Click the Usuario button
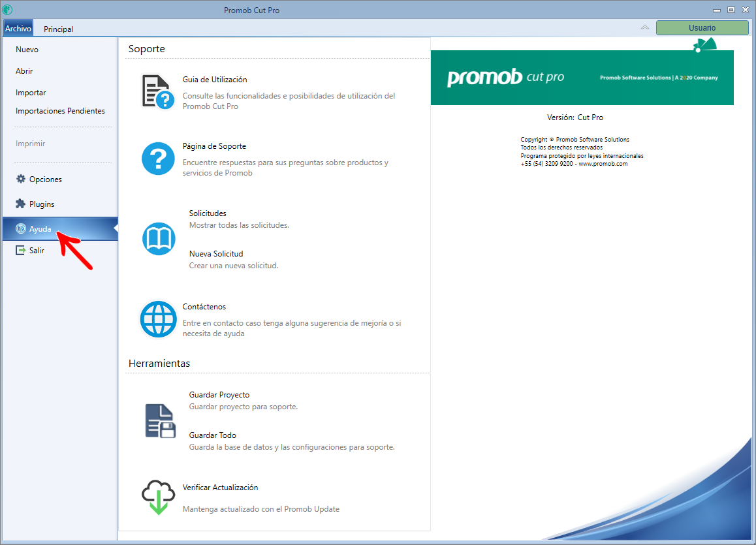Viewport: 756px width, 545px height. point(702,28)
